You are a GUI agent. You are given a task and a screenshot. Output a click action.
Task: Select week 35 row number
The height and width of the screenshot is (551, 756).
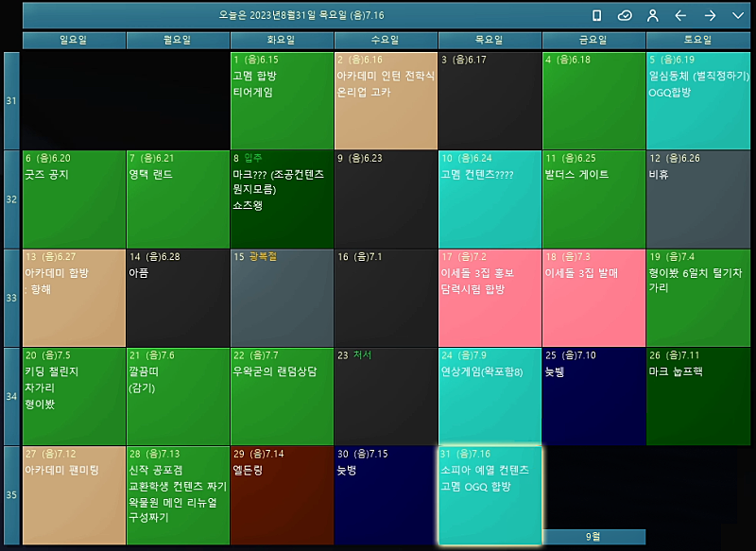click(11, 494)
